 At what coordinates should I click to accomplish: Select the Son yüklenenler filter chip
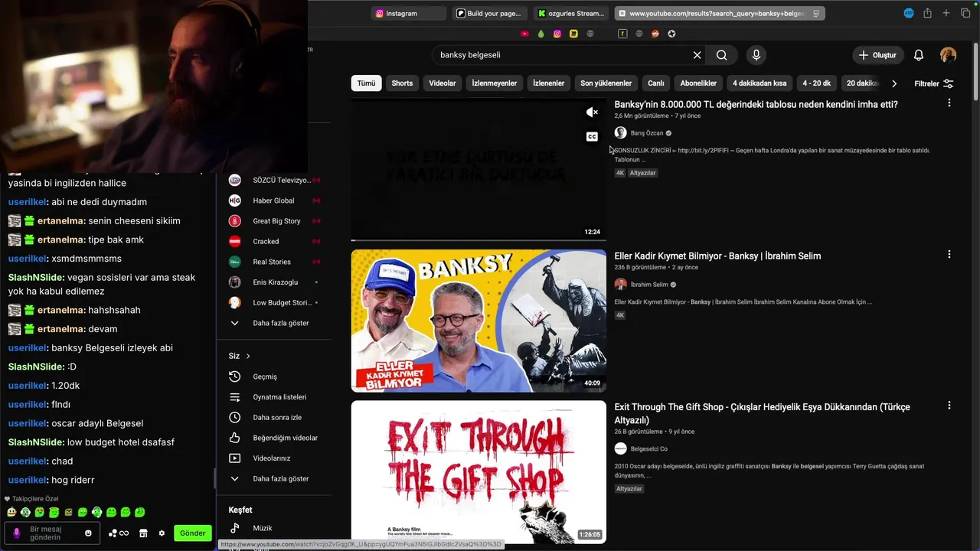tap(606, 83)
